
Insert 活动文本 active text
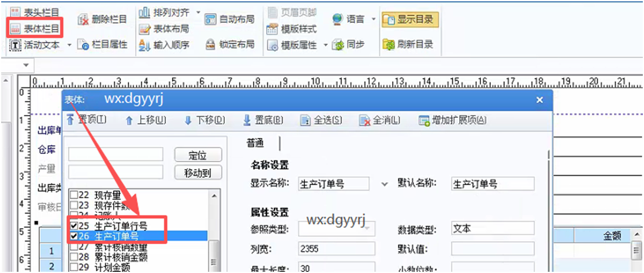36,44
